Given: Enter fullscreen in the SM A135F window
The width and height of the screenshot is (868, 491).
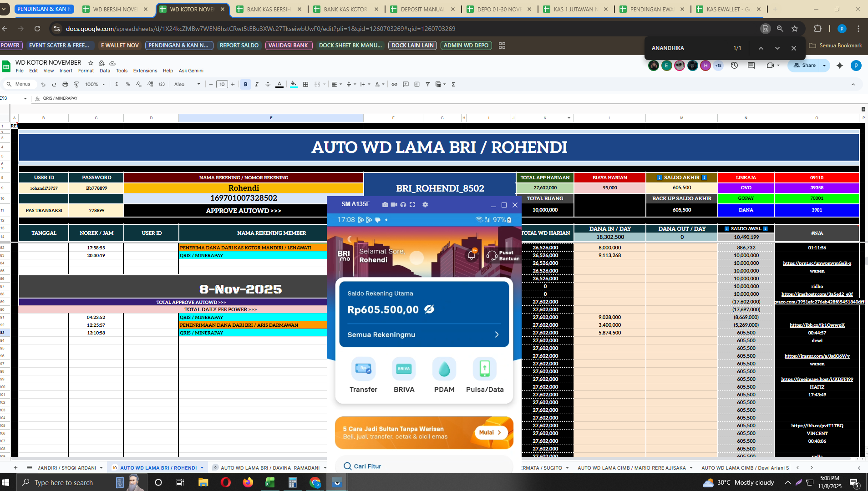Looking at the screenshot, I should [412, 205].
